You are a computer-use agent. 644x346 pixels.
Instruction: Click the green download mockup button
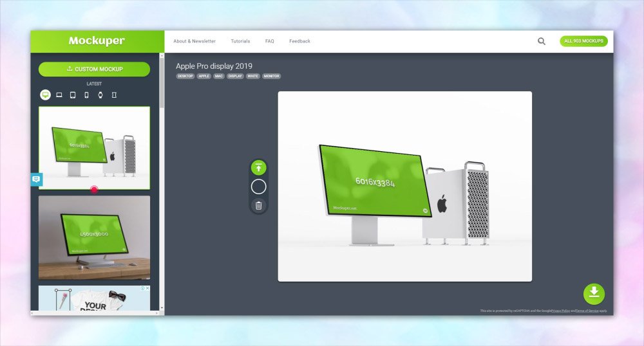tap(594, 293)
